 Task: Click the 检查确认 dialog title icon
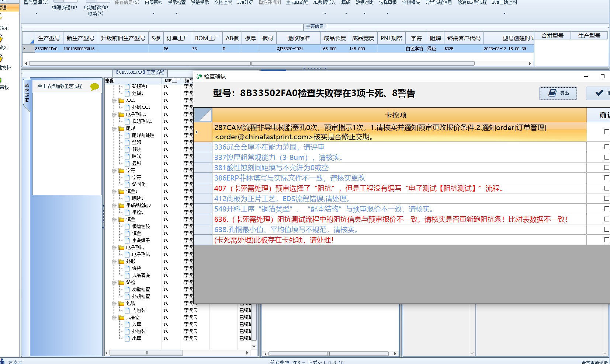(x=199, y=76)
